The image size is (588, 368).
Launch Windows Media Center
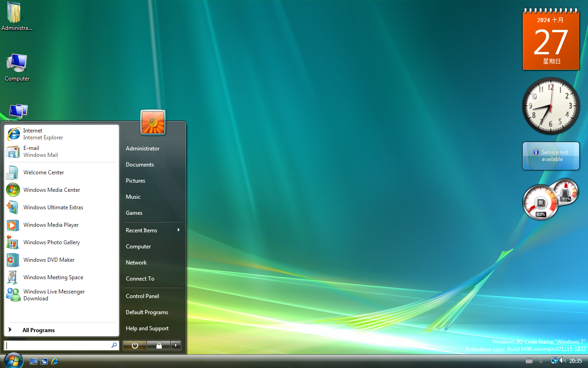tap(62, 190)
